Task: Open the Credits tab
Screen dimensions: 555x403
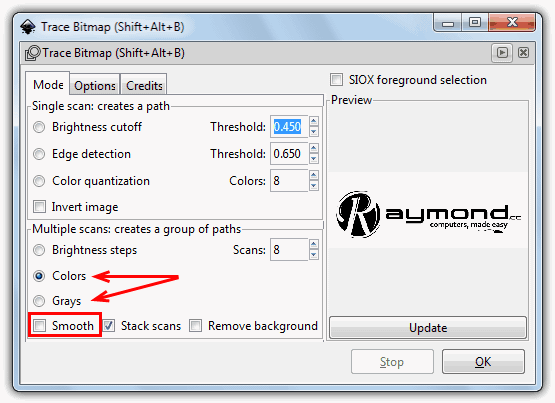Action: click(x=144, y=85)
